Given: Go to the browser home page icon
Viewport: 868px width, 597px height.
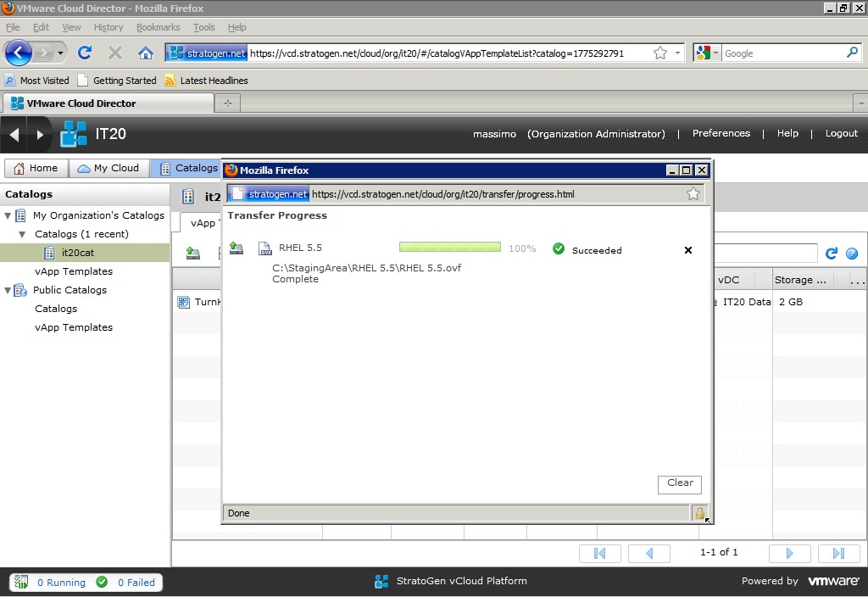Looking at the screenshot, I should point(146,53).
